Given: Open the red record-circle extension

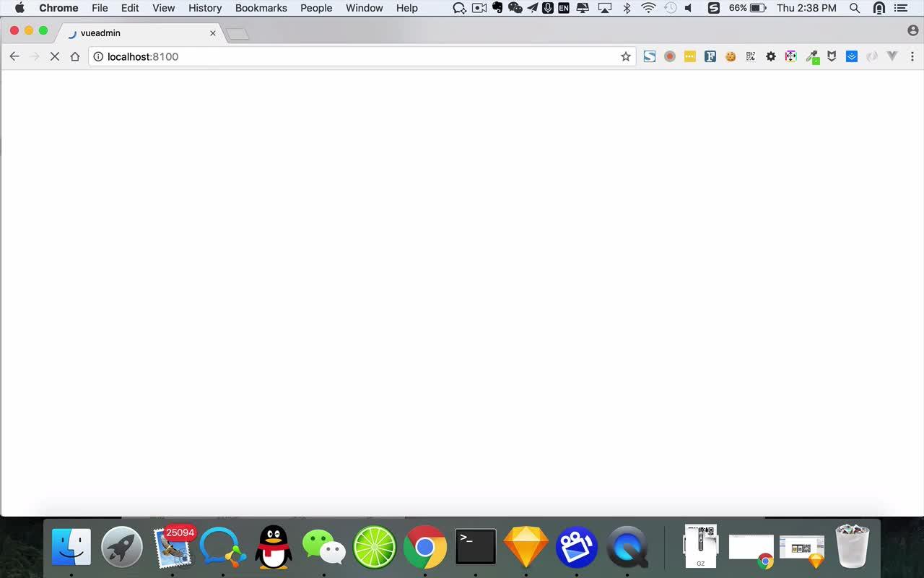Looking at the screenshot, I should coord(670,56).
